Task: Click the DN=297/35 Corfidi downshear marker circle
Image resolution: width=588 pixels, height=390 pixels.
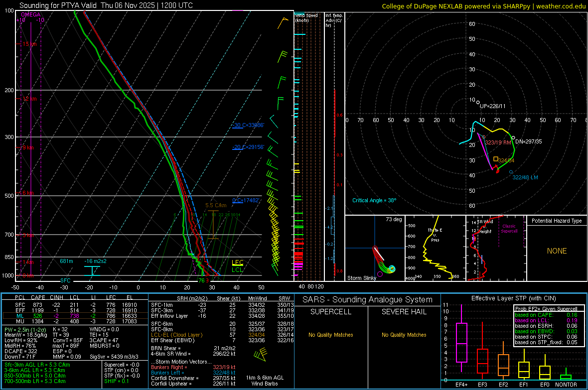Action: [x=513, y=138]
